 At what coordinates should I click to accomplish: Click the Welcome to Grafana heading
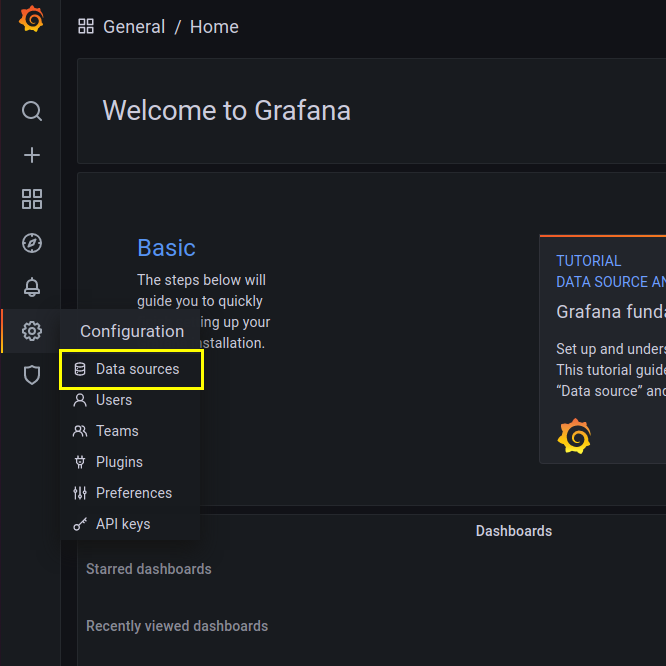point(227,110)
